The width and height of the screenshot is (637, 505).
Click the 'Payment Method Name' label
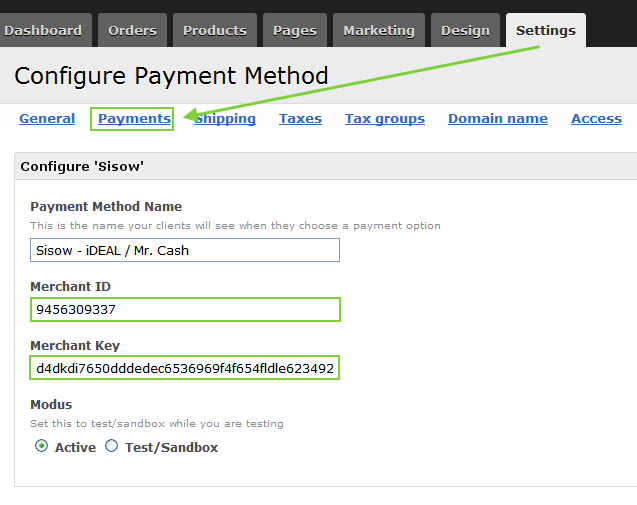(x=106, y=206)
